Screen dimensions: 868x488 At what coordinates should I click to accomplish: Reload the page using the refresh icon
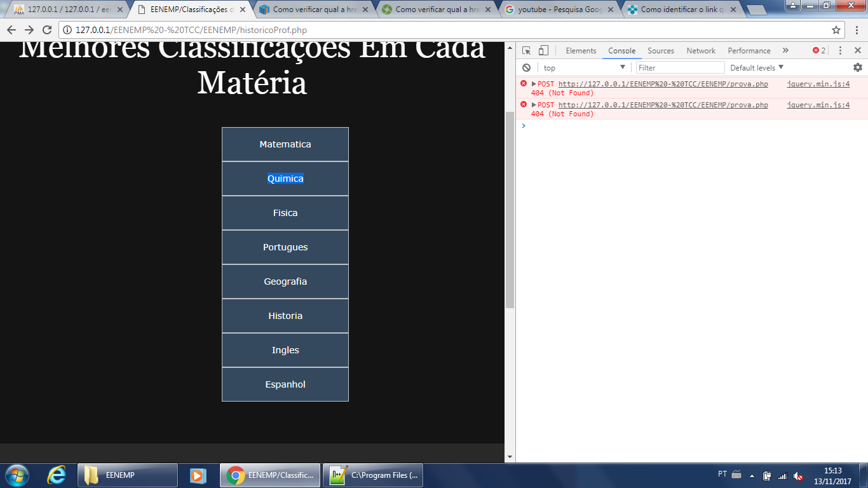pyautogui.click(x=46, y=30)
